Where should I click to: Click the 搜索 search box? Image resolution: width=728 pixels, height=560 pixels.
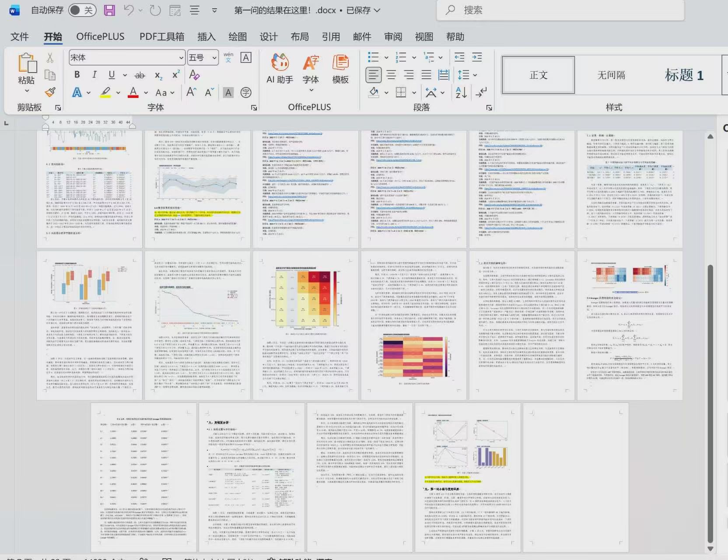click(x=560, y=10)
